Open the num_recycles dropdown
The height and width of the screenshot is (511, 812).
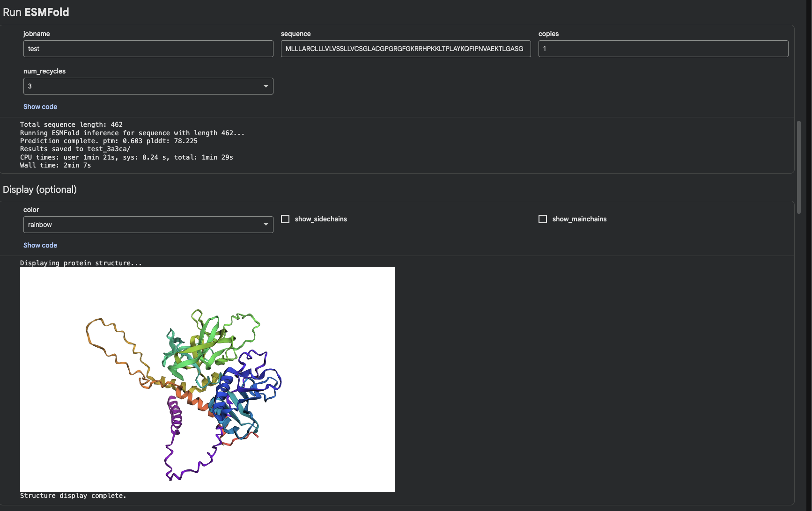coord(148,86)
